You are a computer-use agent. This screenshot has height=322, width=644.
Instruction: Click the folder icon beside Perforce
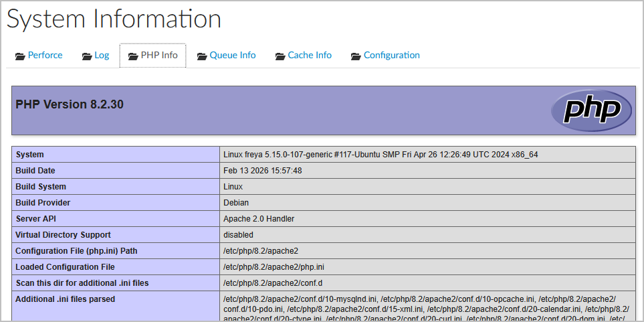coord(20,56)
